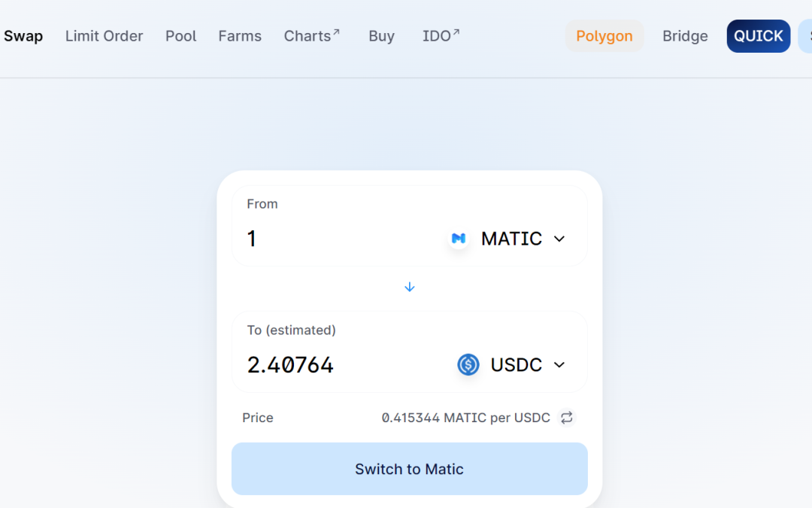This screenshot has height=508, width=812.
Task: Invert the price ratio with swap-arrows icon
Action: coord(567,418)
